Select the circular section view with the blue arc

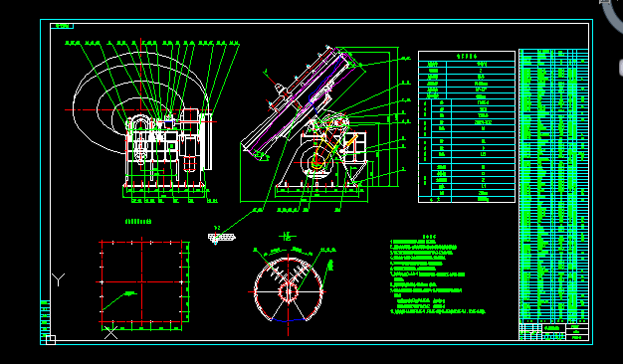(288, 291)
